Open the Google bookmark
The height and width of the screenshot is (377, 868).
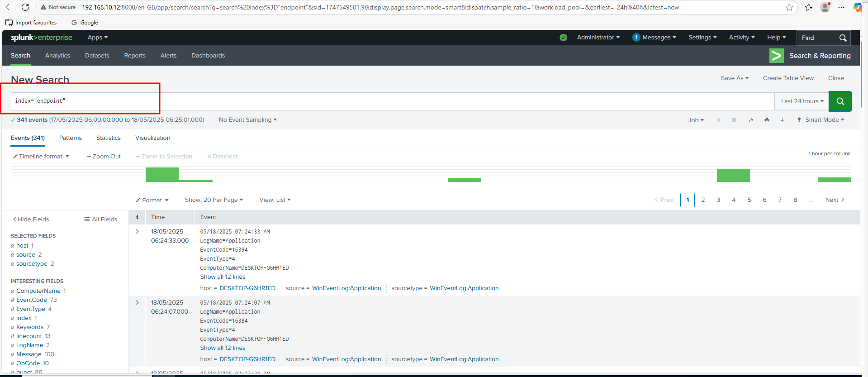click(85, 23)
